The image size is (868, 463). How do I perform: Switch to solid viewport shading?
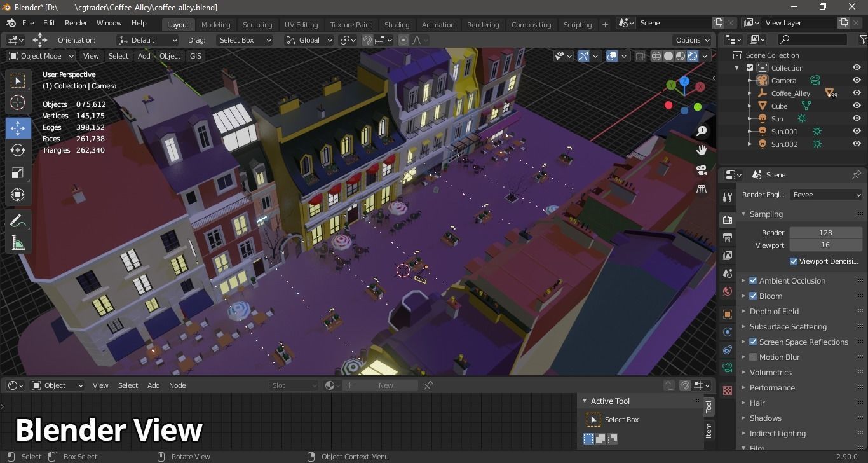point(668,56)
